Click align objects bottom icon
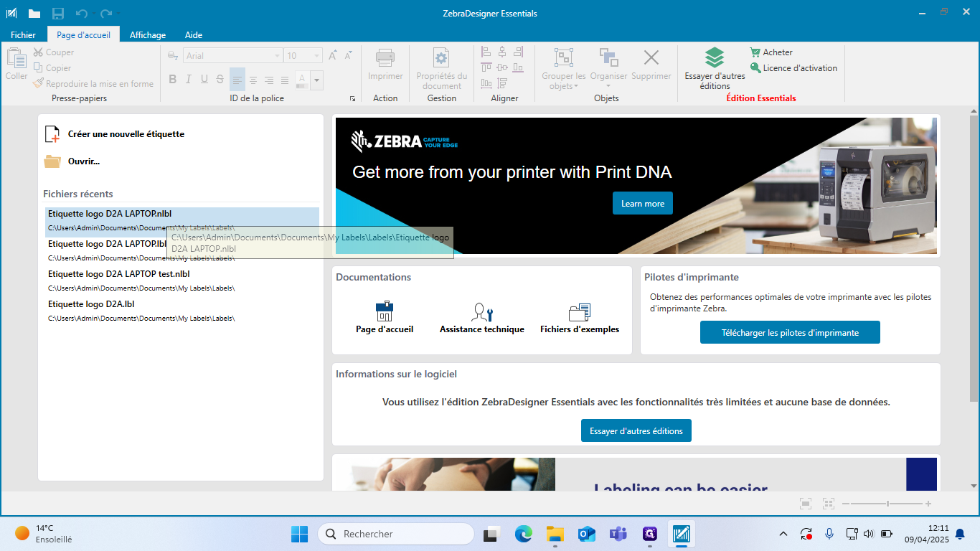This screenshot has width=980, height=551. 518,67
